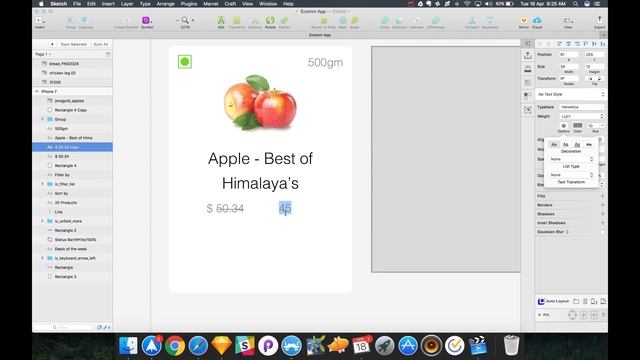Click the Subtract boolean toolbar icon
The width and height of the screenshot is (640, 360).
399,20
